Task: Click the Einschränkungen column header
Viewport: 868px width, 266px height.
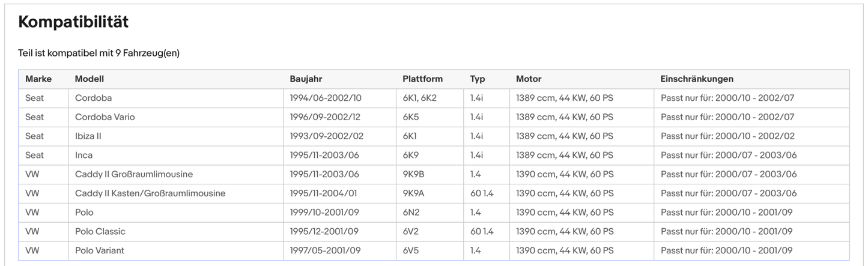Action: click(x=697, y=79)
